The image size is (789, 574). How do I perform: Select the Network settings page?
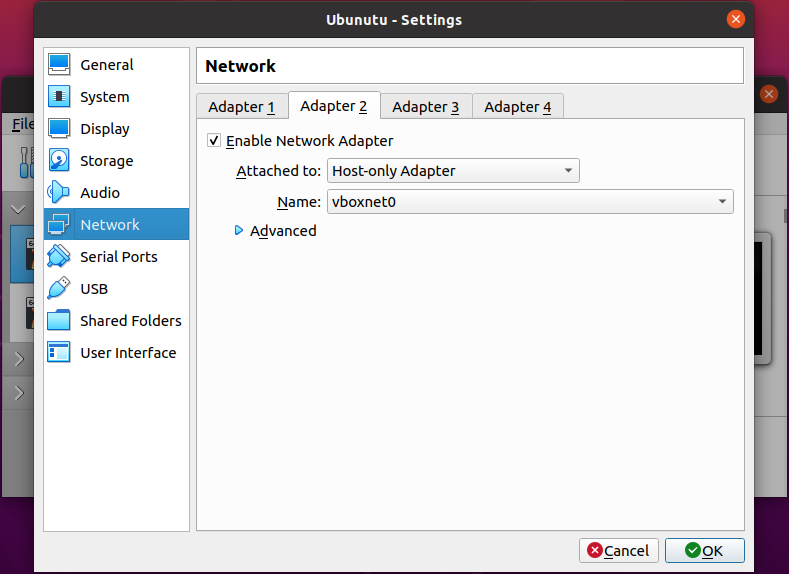[116, 224]
